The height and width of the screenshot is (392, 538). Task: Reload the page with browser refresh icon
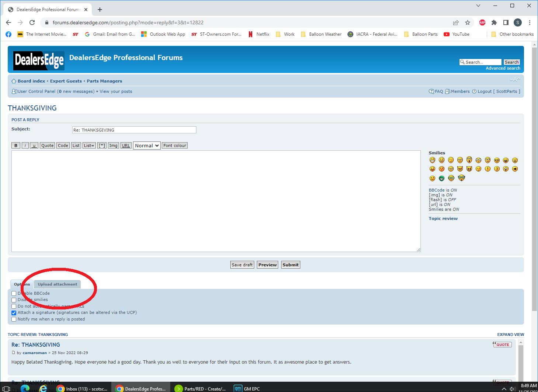point(32,22)
